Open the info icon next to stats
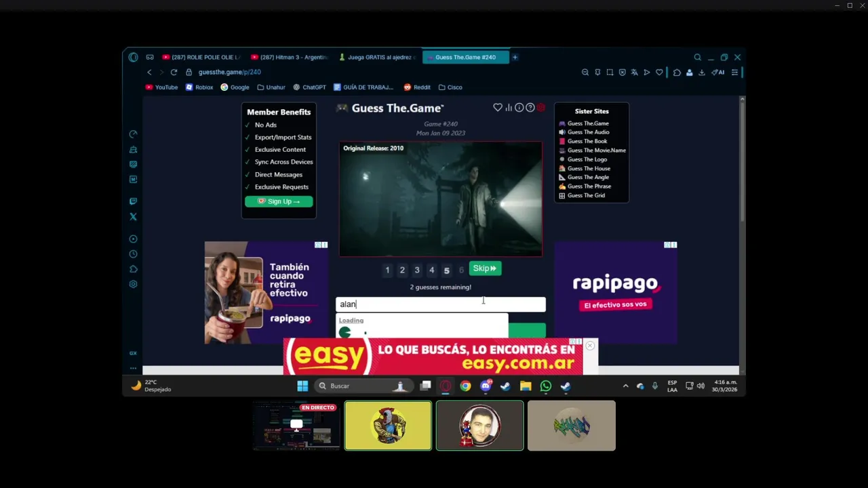This screenshot has height=488, width=868. (519, 108)
